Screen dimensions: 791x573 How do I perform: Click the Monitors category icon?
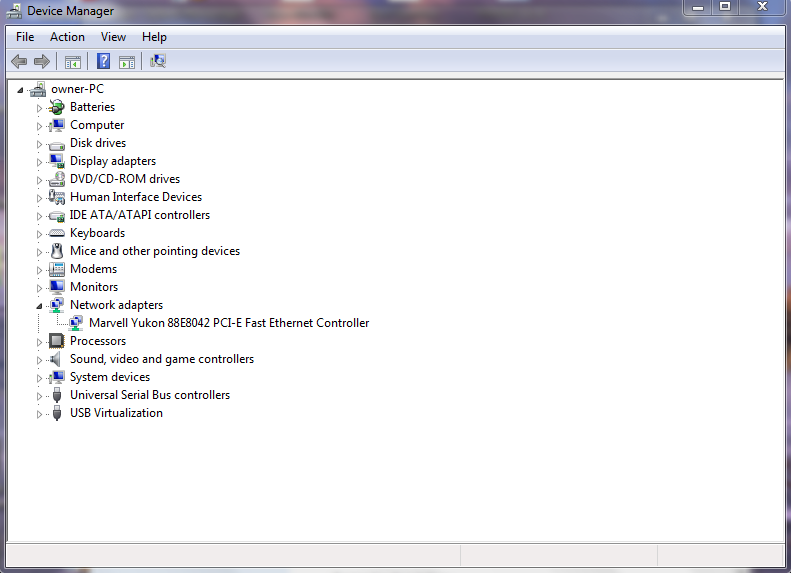point(56,287)
